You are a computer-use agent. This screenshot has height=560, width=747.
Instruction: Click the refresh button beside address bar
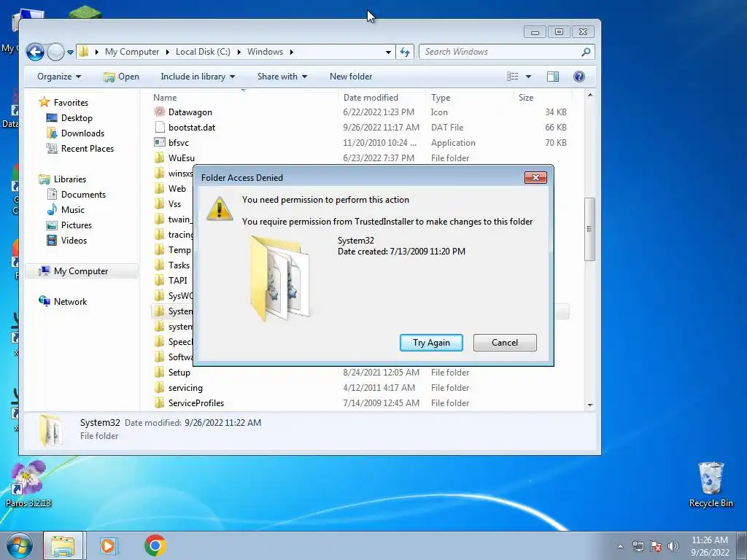tap(405, 52)
